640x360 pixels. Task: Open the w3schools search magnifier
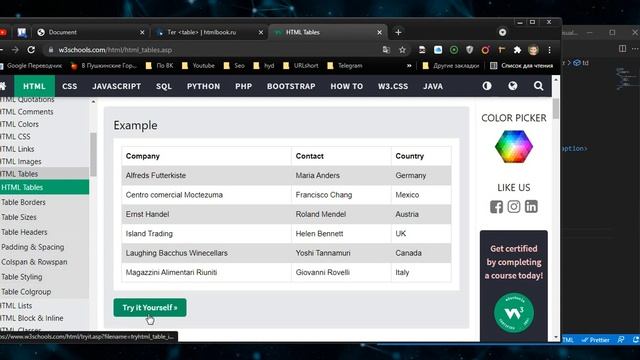tap(538, 86)
